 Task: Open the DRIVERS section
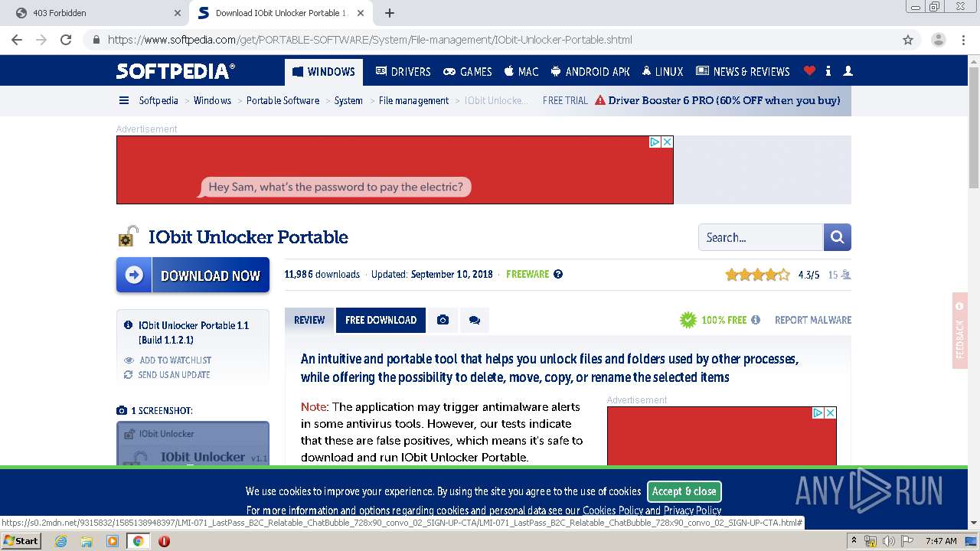(x=403, y=71)
